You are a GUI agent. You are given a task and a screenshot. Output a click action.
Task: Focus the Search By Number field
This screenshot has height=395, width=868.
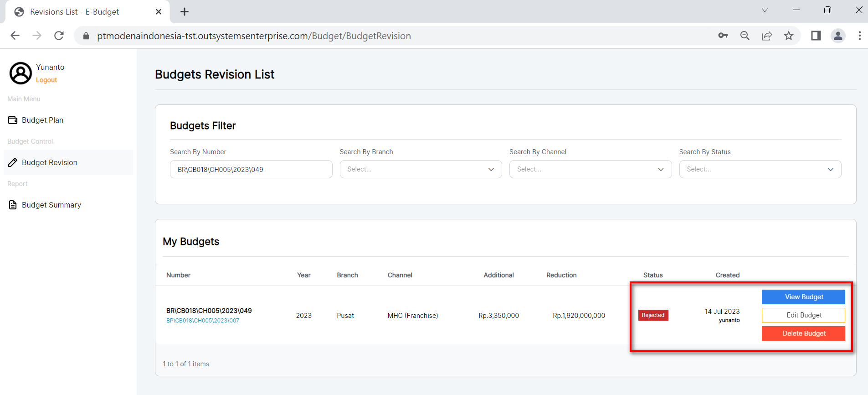pyautogui.click(x=251, y=169)
